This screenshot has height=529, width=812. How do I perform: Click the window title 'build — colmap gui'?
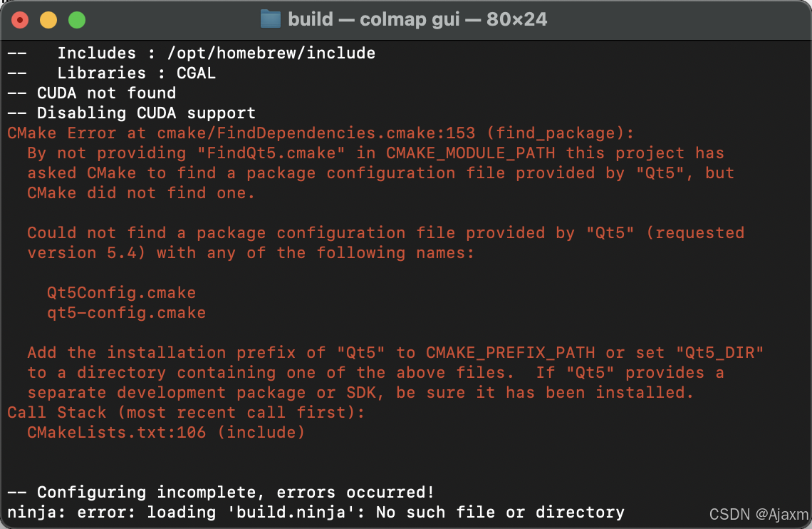(x=373, y=20)
